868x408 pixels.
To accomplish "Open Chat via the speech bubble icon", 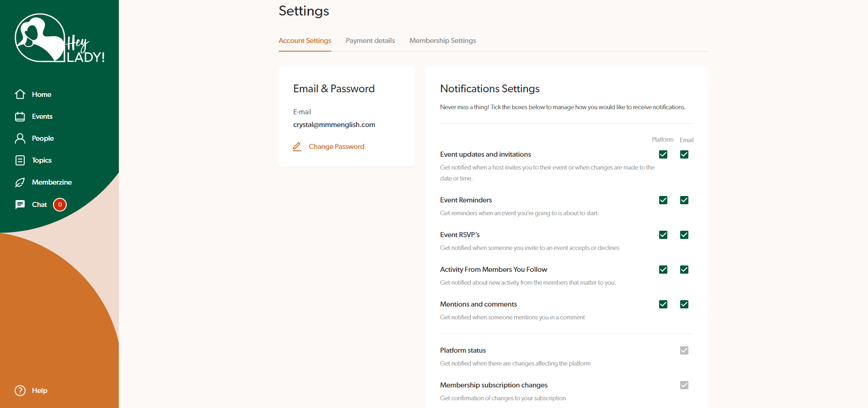I will tap(20, 205).
